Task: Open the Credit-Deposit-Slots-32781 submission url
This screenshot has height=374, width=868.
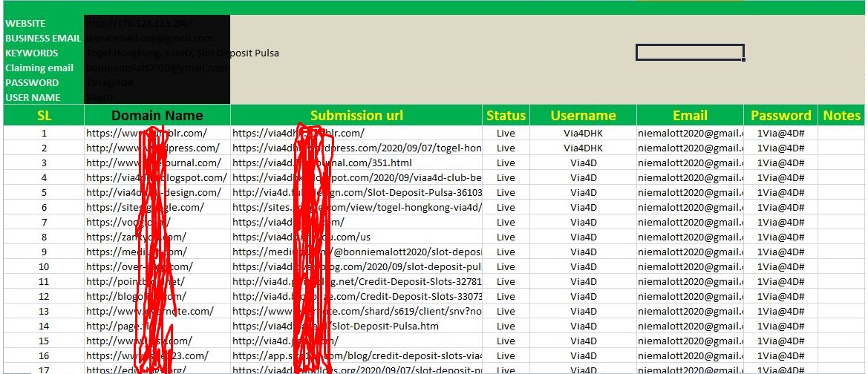Action: 356,281
